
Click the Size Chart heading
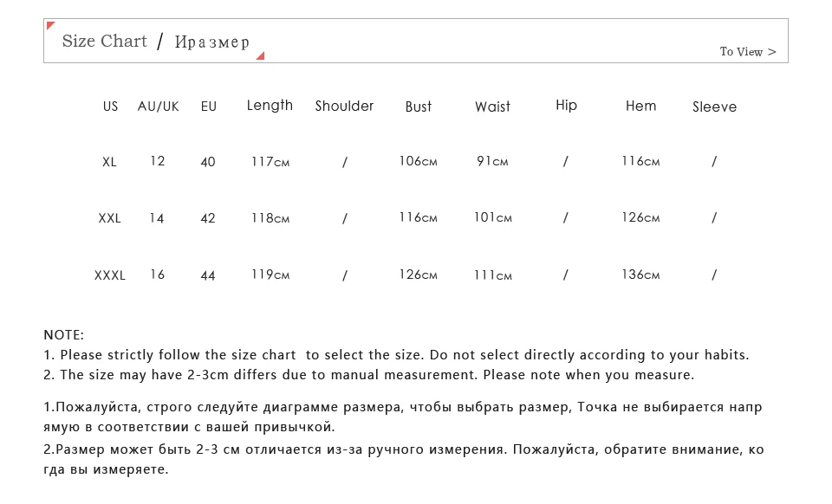(105, 41)
